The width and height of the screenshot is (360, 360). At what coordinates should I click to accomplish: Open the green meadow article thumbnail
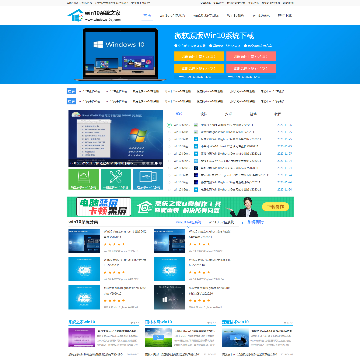(x=158, y=337)
